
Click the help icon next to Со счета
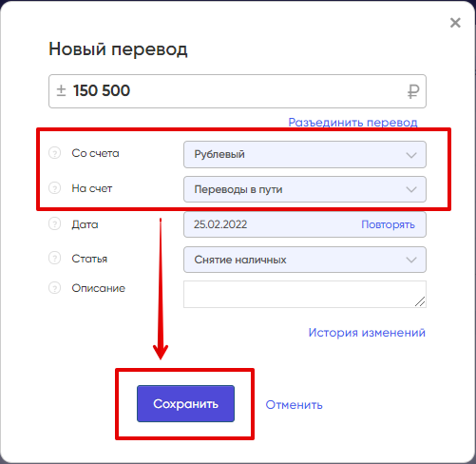coord(54,153)
